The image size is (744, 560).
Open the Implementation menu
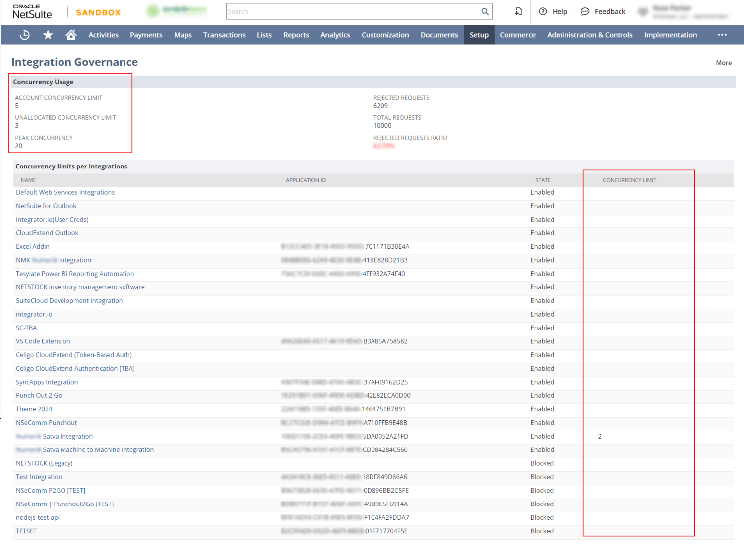pyautogui.click(x=671, y=35)
